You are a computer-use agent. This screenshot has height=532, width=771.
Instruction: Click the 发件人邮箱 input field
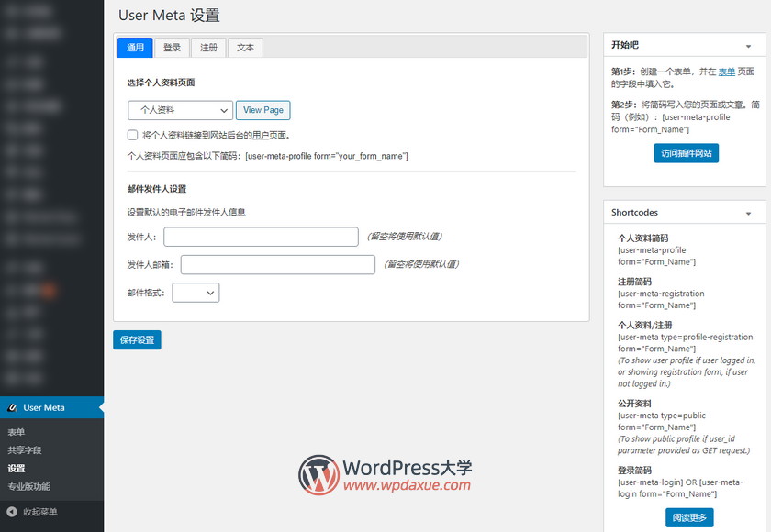click(x=277, y=265)
